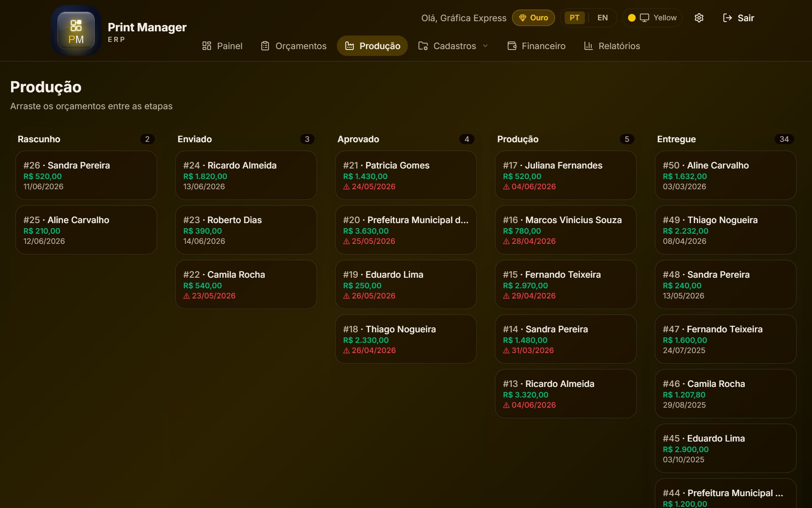The width and height of the screenshot is (812, 508).
Task: Open the Financeiro tab
Action: [536, 46]
